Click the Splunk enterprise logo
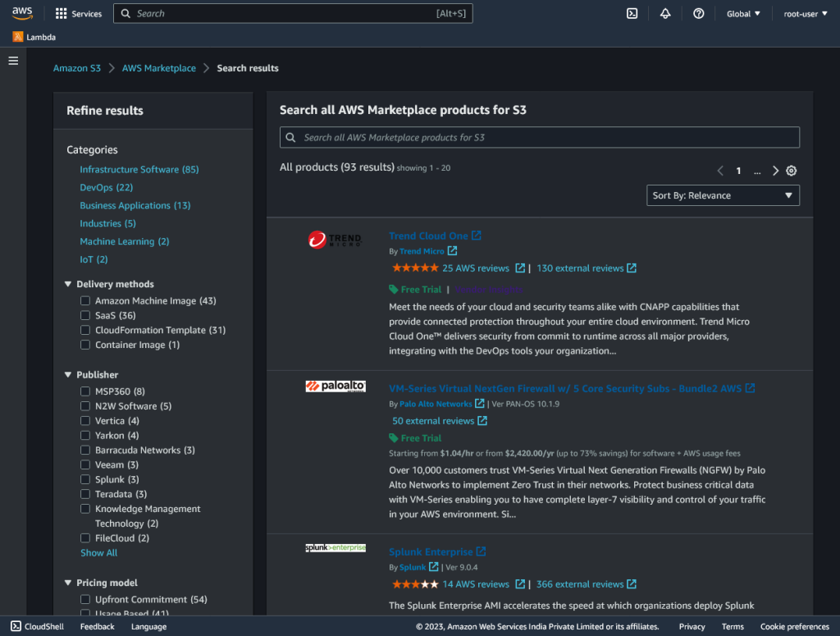840x636 pixels. [336, 547]
